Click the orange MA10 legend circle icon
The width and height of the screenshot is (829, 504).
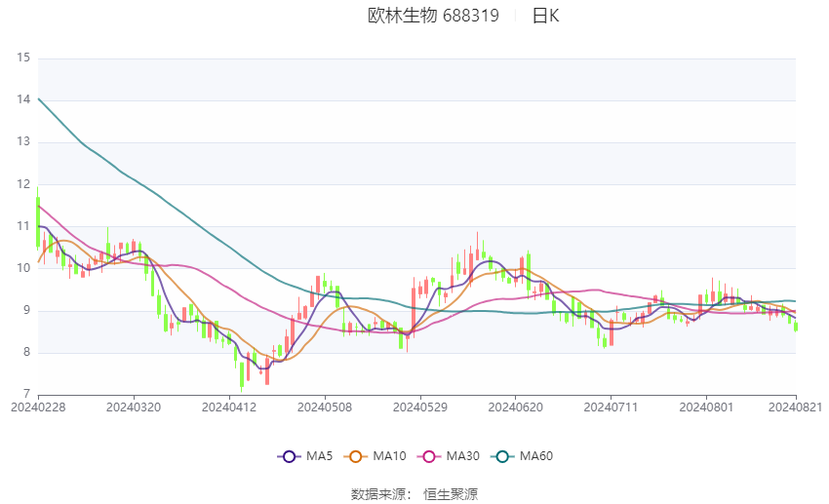tap(356, 456)
